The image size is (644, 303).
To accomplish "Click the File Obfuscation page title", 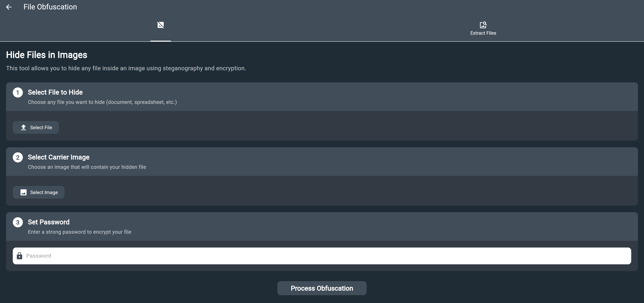I will (50, 7).
